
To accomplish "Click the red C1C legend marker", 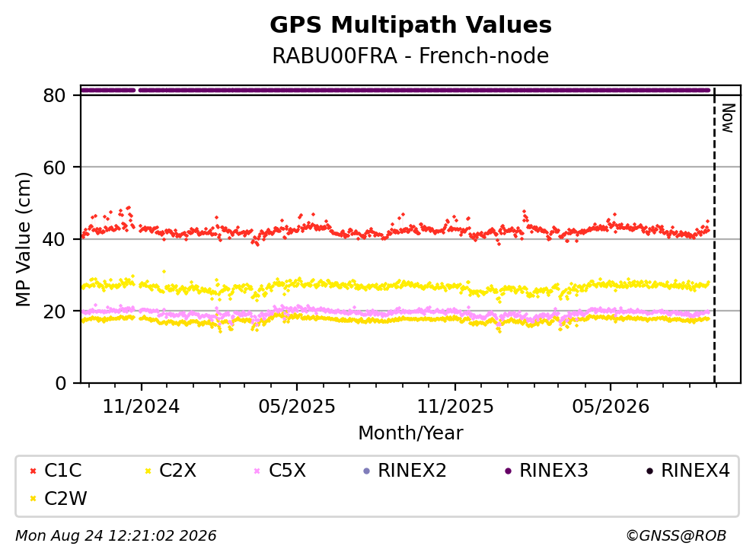I will (x=33, y=471).
